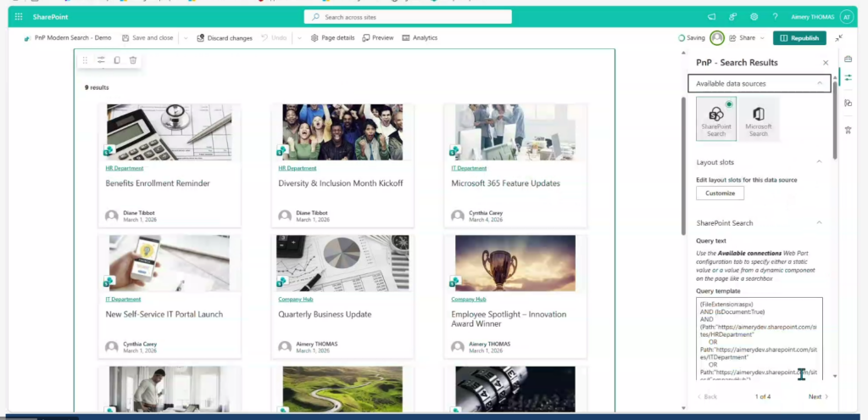Open the SharePoint settings gear

coord(754,17)
